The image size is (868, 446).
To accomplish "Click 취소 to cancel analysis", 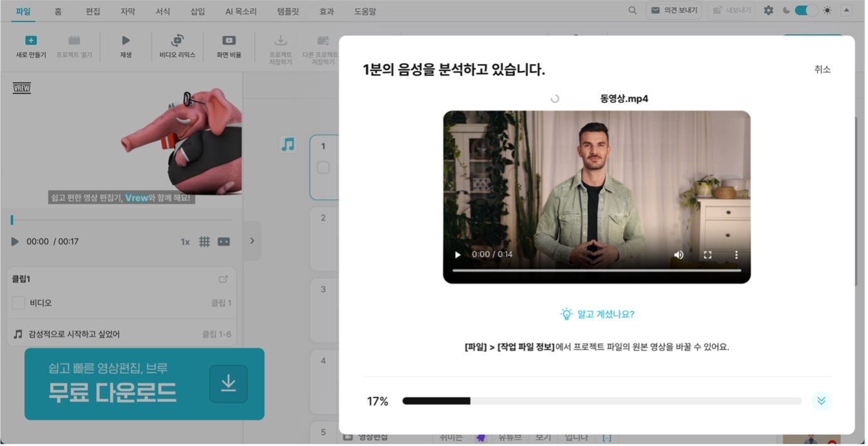I will (822, 70).
